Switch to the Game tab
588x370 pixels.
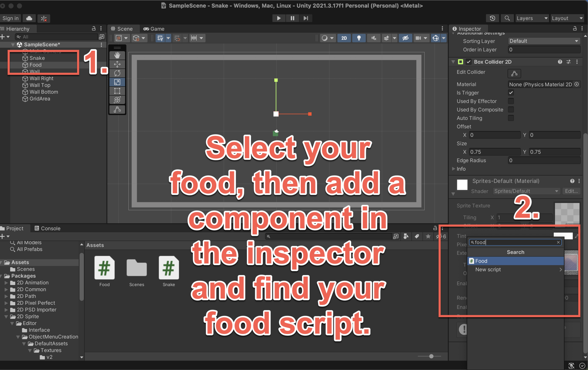154,29
